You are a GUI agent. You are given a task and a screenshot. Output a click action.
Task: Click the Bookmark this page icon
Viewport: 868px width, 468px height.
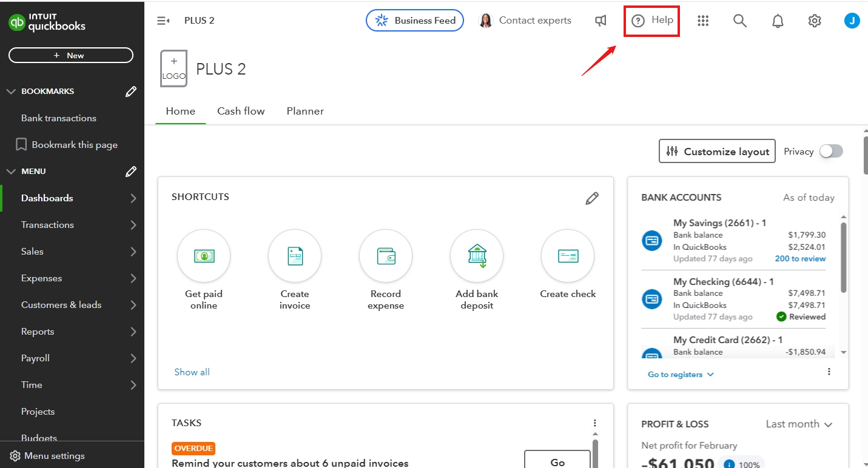coord(21,145)
